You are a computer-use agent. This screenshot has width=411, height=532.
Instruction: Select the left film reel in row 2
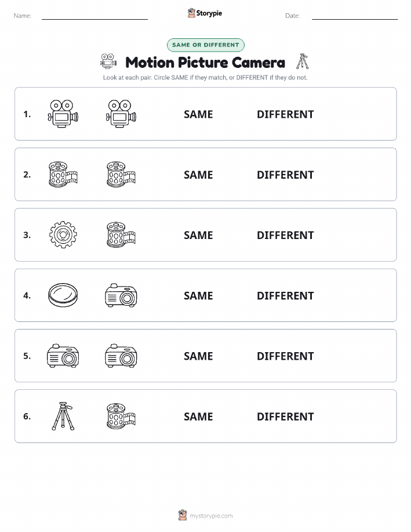tap(63, 175)
